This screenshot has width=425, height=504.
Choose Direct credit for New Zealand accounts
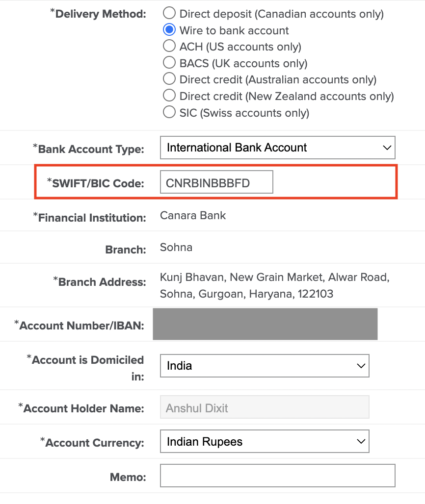coord(169,96)
